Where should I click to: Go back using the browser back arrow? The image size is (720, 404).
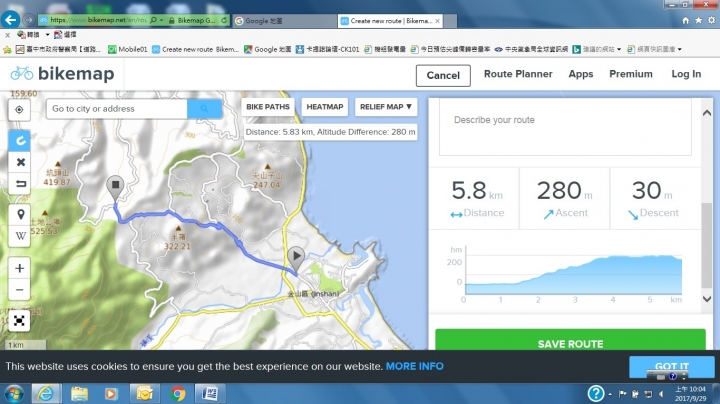[10, 20]
